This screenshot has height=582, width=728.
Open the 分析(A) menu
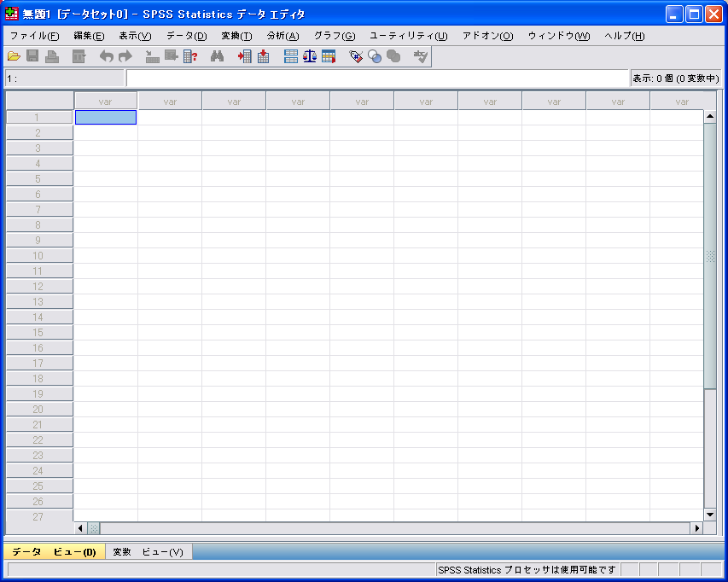(x=282, y=36)
